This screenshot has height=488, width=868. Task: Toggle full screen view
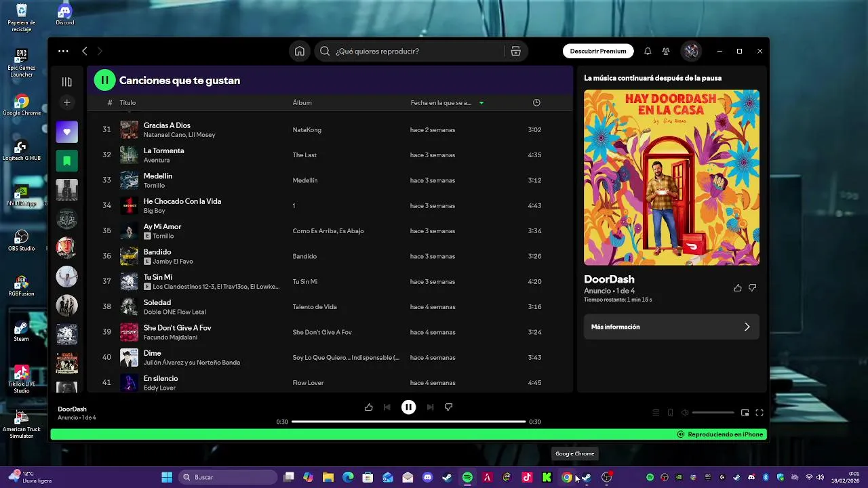[x=759, y=413]
